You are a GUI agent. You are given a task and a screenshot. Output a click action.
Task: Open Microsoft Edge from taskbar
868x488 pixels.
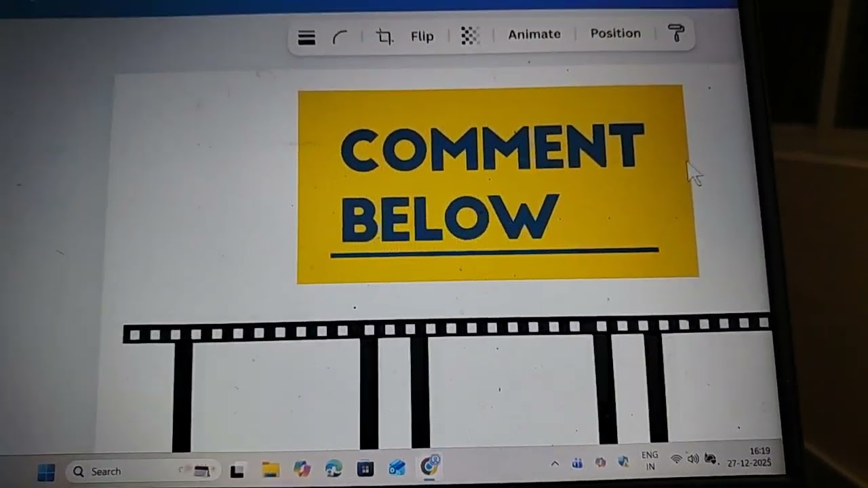334,468
